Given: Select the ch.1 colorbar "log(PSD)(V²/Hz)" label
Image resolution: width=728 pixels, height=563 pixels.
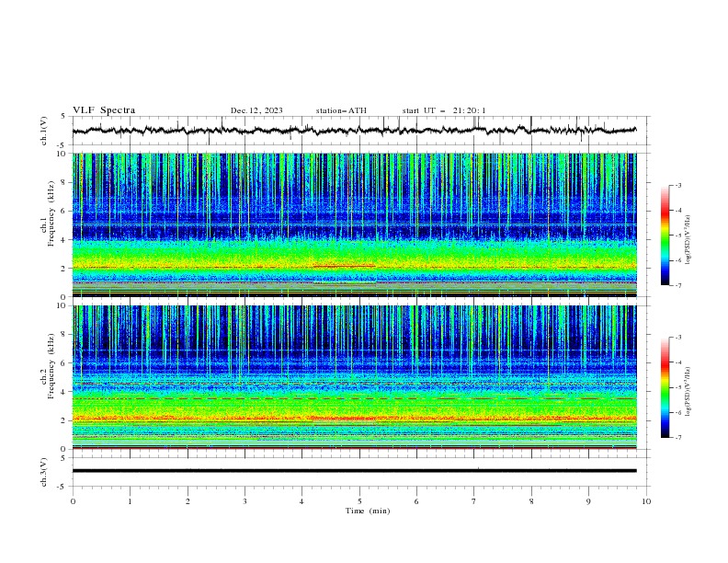Looking at the screenshot, I should tap(688, 240).
